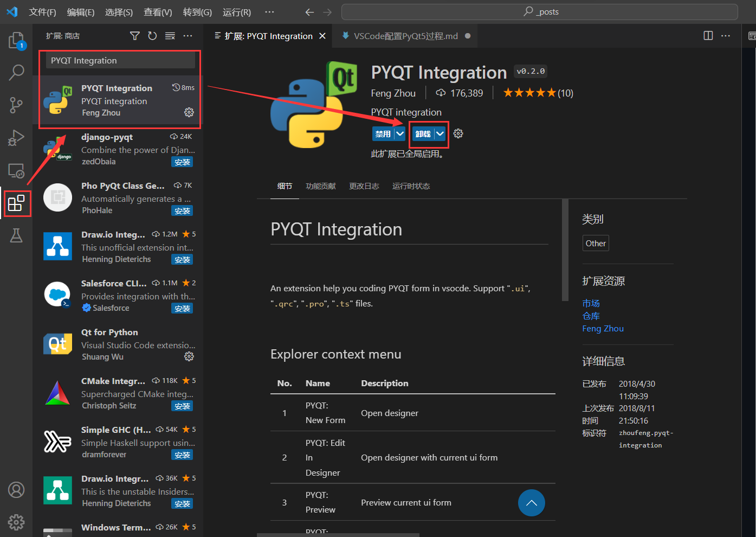Open the Search view icon

click(16, 72)
